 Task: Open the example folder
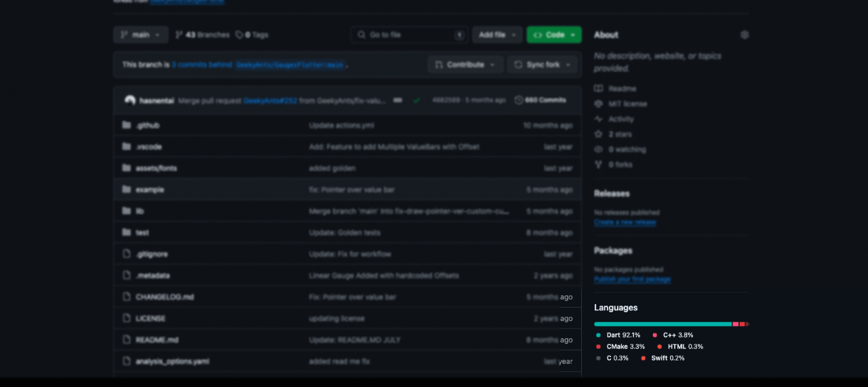coord(150,190)
